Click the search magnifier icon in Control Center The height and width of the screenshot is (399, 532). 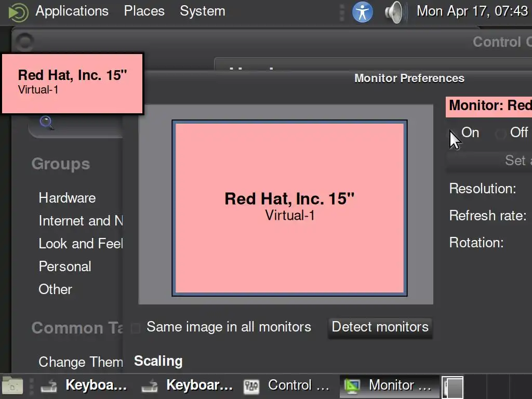46,123
